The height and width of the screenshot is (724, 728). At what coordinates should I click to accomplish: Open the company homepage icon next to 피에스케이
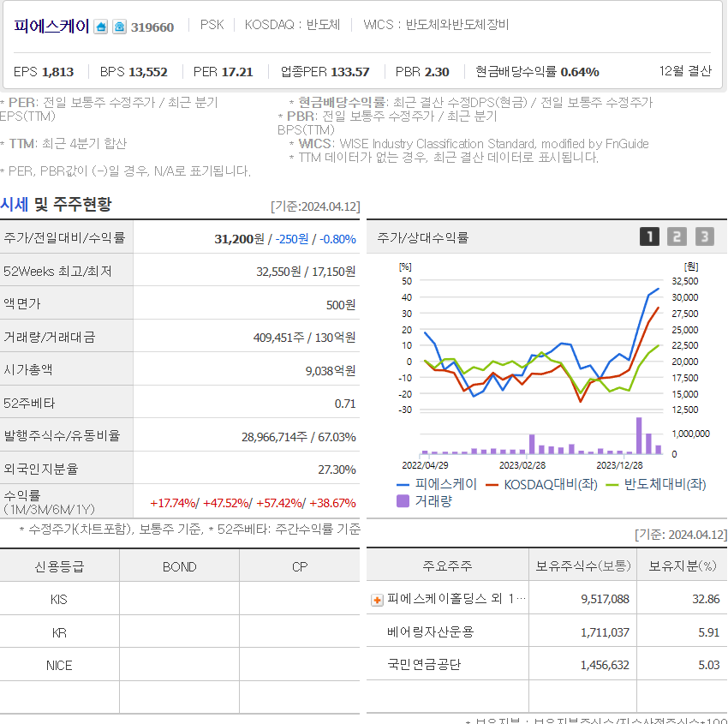pyautogui.click(x=101, y=27)
